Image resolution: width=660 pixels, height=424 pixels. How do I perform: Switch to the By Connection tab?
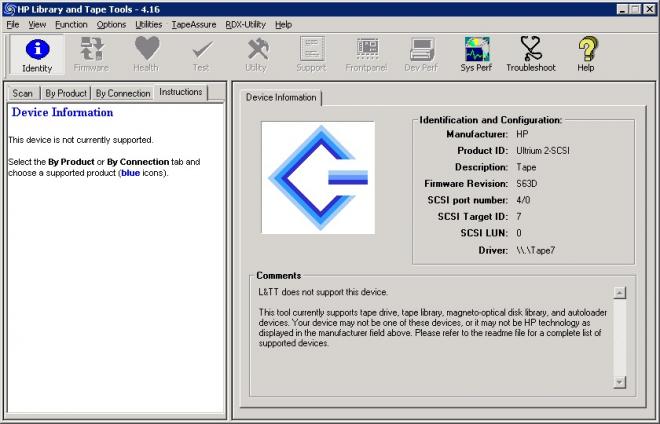[122, 93]
